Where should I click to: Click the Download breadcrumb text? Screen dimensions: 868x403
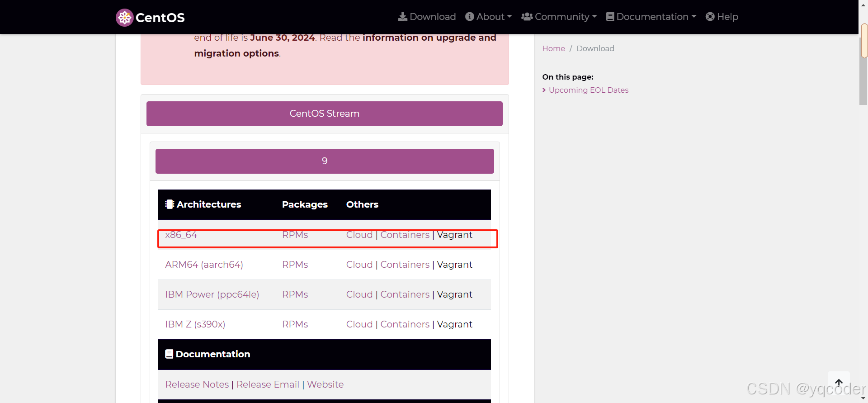pos(595,48)
